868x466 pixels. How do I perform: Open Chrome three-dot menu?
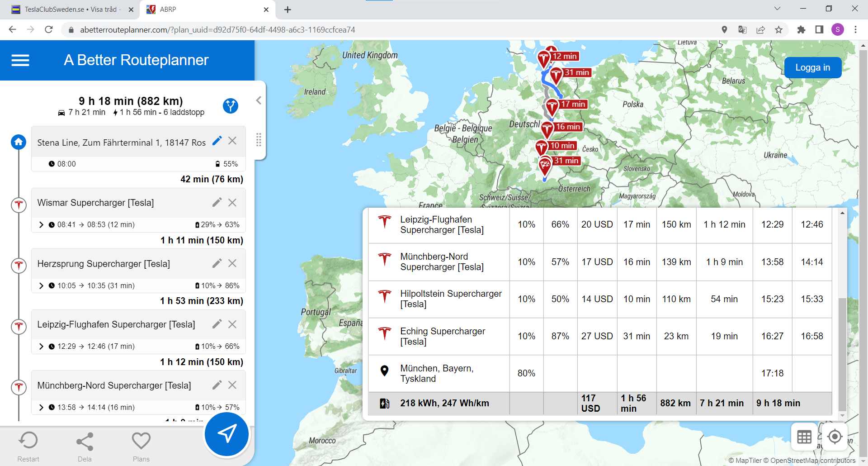[855, 29]
